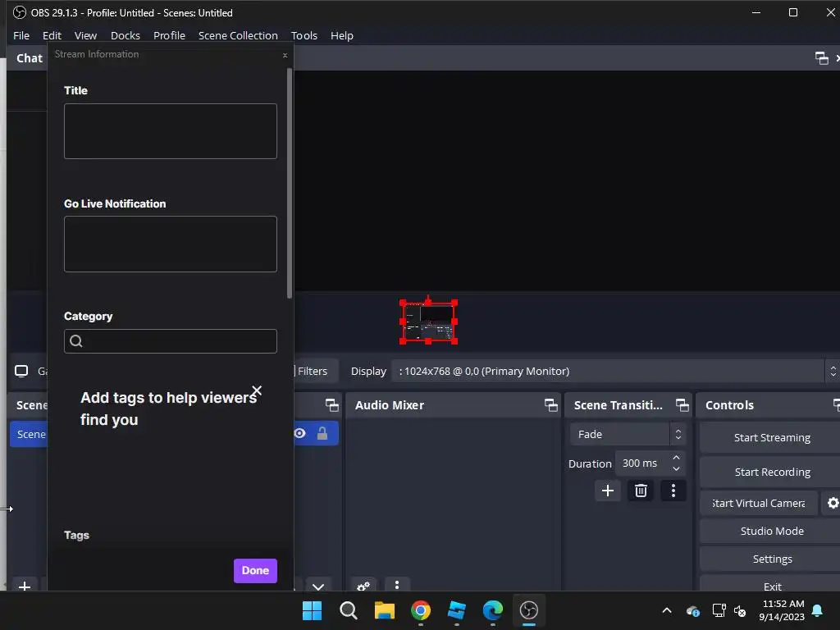Open Microsoft Edge from taskbar
Screen dimensions: 840x630
493,610
